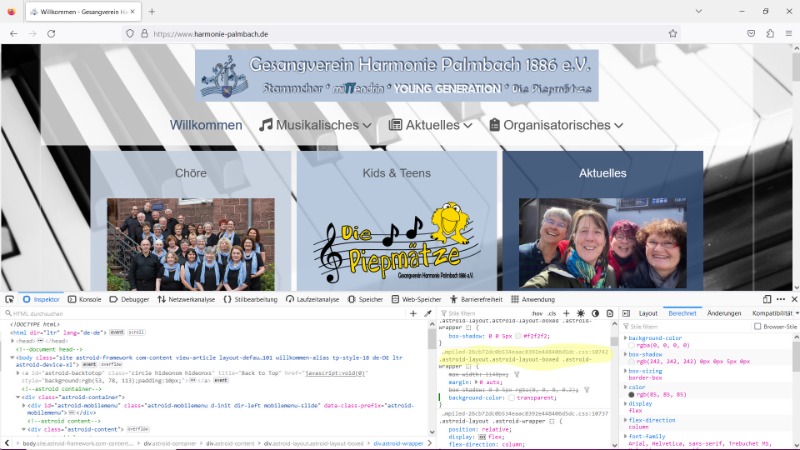
Task: Expand the head element node
Action: point(13,341)
